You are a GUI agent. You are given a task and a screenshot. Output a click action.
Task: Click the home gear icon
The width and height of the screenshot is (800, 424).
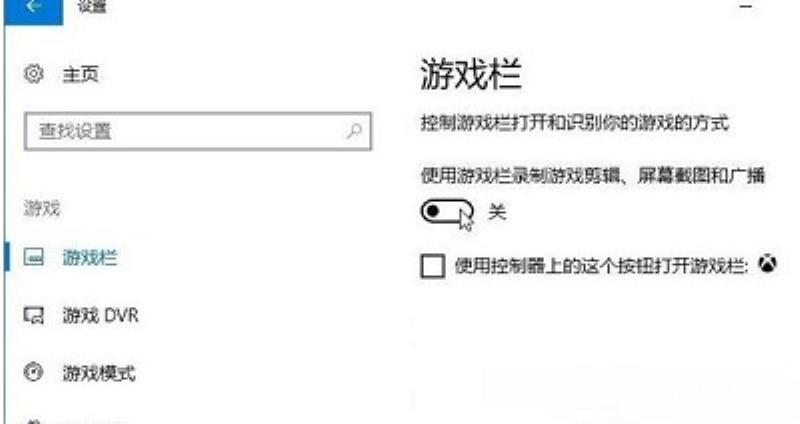point(34,74)
